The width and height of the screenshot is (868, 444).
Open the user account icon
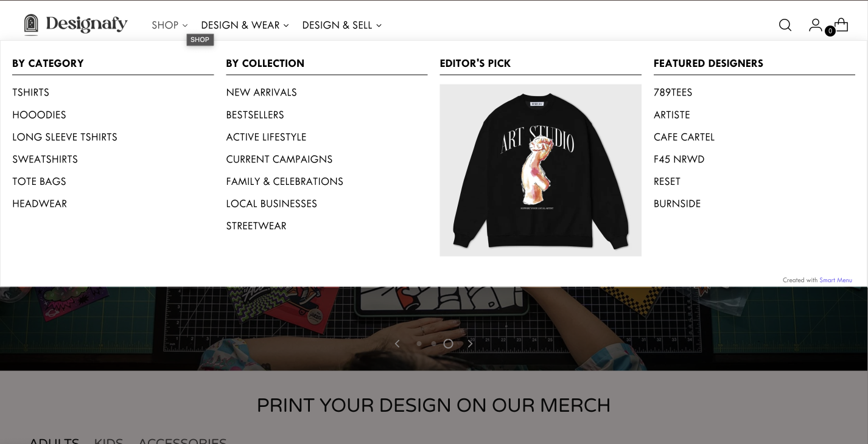(x=815, y=25)
